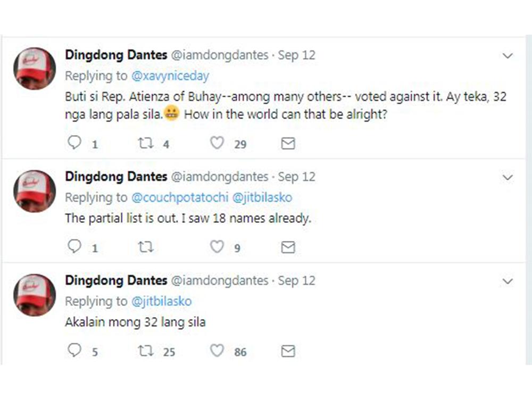Screen dimensions: 532x399
Task: Like the tweet with 86 likes
Action: [x=217, y=351]
